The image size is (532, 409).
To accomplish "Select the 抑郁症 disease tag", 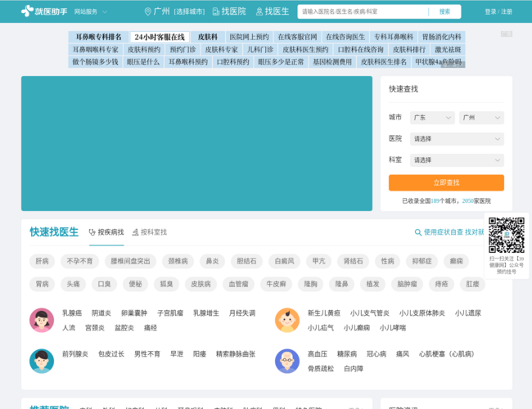I will tap(422, 261).
